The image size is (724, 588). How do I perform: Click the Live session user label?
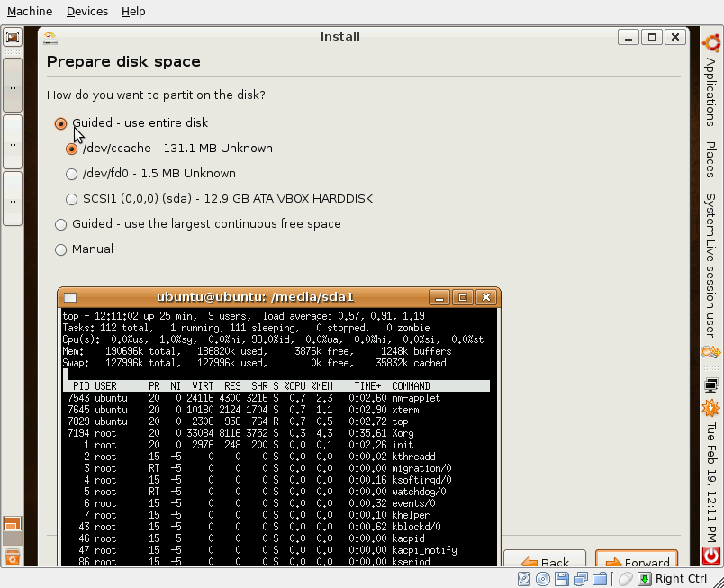(710, 287)
